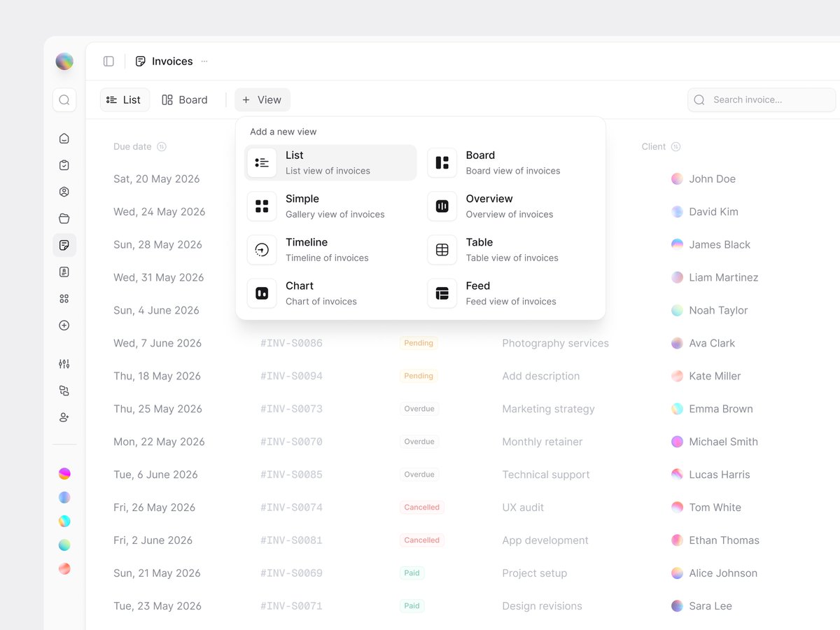Open the contacts person icon in sidebar
Screen dimensions: 840x630
64,192
